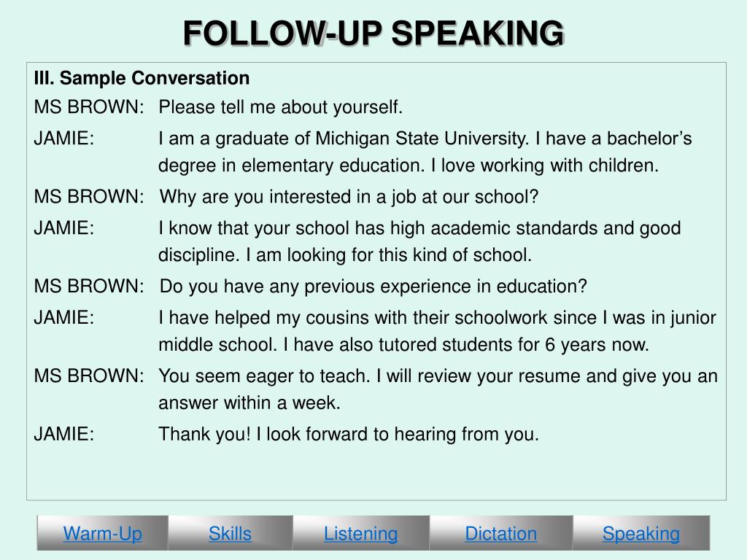Switch to the Speaking section
Viewport: 747px width, 560px height.
pos(640,533)
